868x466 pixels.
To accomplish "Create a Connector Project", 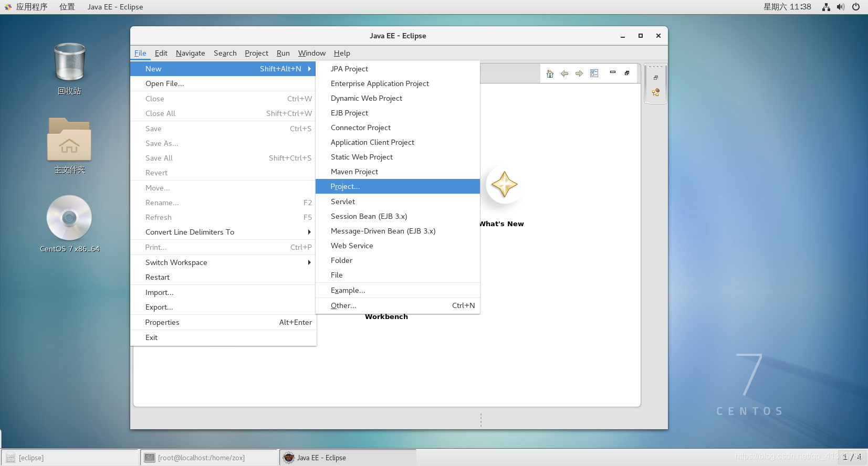I will (x=398, y=128).
